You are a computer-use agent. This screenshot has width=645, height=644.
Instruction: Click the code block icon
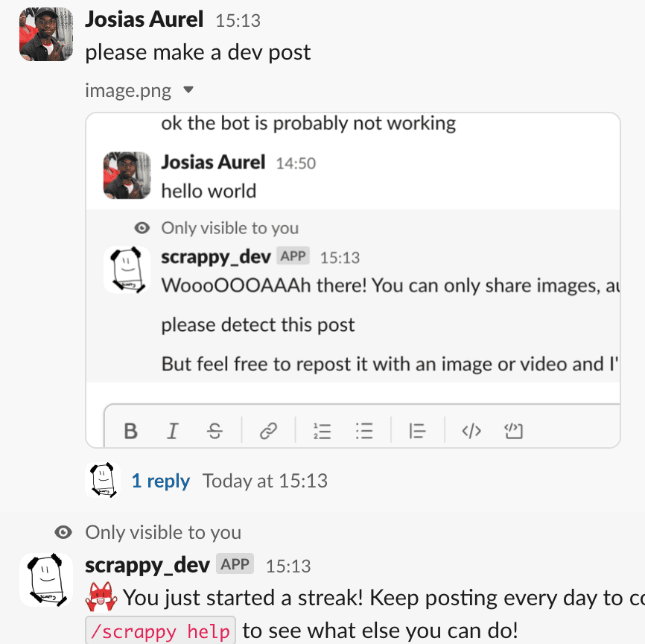[x=514, y=431]
